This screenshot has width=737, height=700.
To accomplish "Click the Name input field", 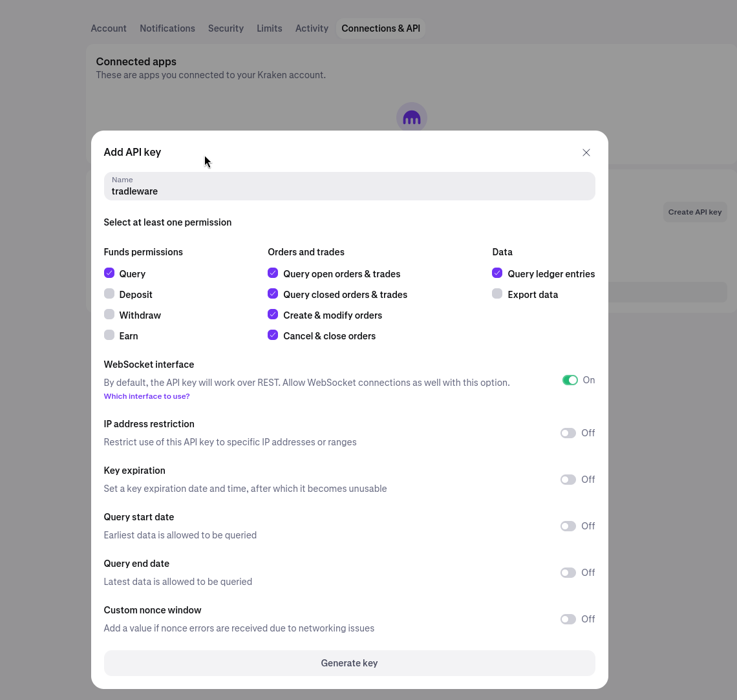I will (349, 186).
